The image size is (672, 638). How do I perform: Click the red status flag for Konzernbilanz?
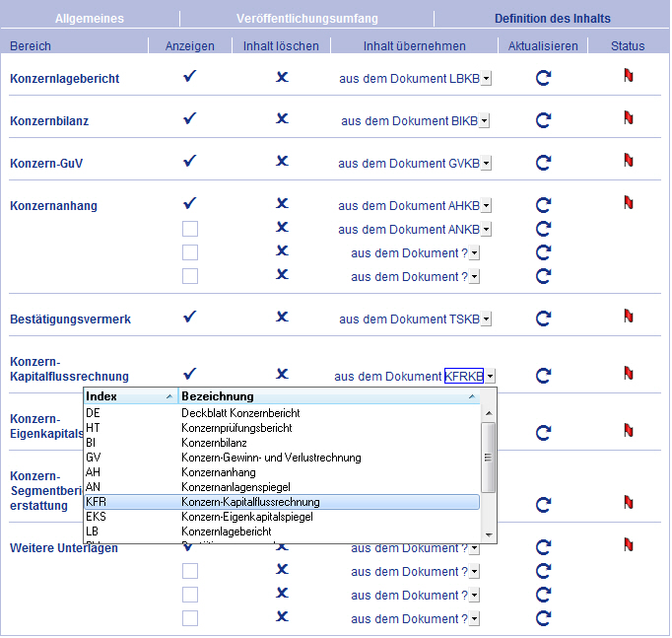pyautogui.click(x=629, y=117)
